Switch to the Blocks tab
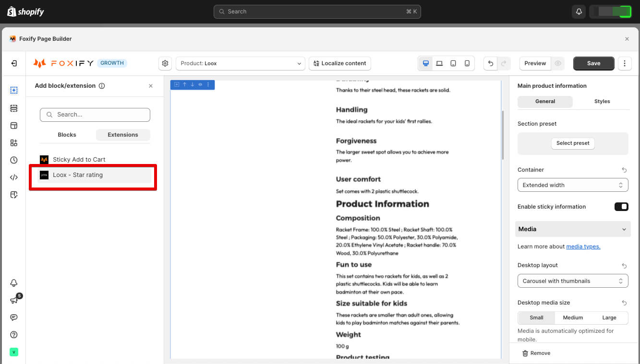The image size is (640, 364). (67, 135)
